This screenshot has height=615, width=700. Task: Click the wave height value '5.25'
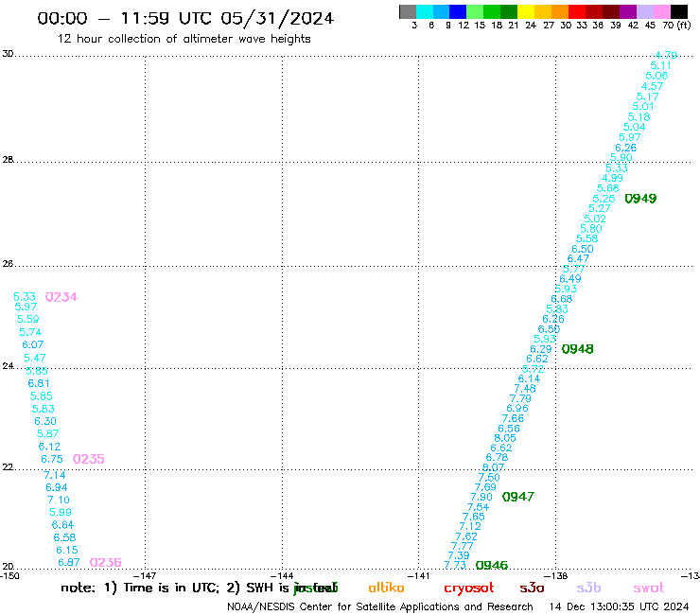click(604, 199)
